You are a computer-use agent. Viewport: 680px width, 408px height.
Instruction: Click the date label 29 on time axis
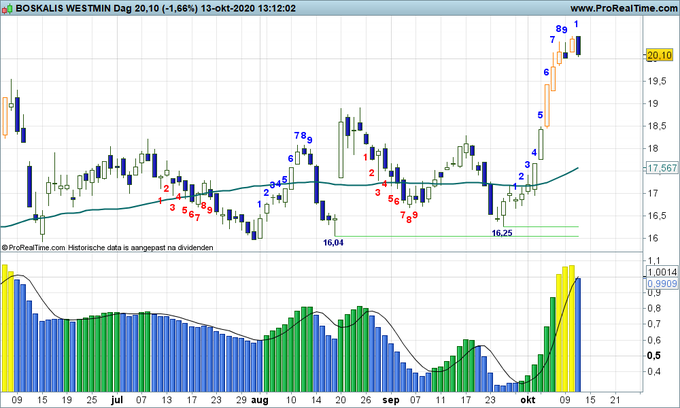coord(241,400)
